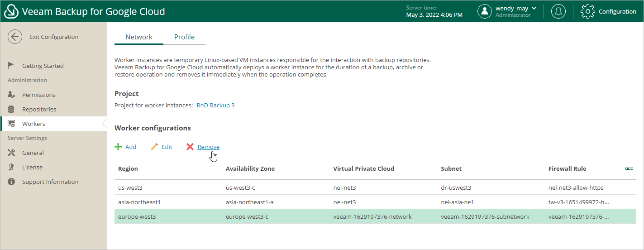The height and width of the screenshot is (250, 644).
Task: Open the RnD Backup 3 project link
Action: click(x=215, y=105)
